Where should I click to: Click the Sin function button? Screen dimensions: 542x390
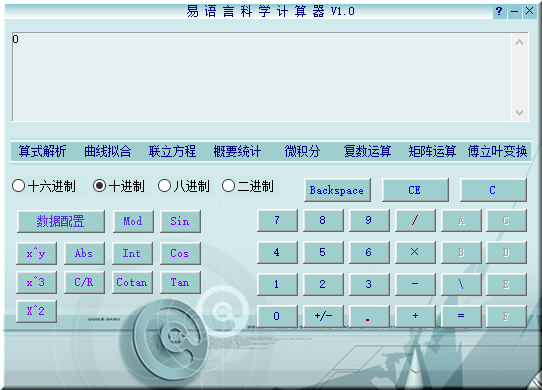tap(180, 221)
